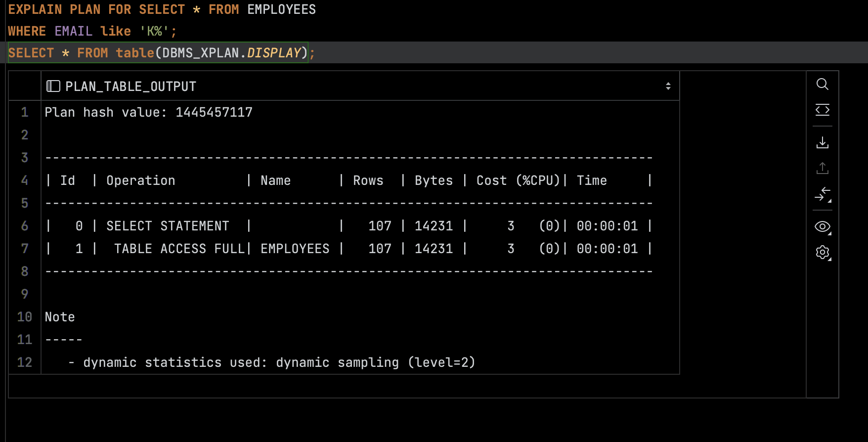The image size is (868, 442).
Task: Select row number 1 in the gutter
Action: [25, 112]
